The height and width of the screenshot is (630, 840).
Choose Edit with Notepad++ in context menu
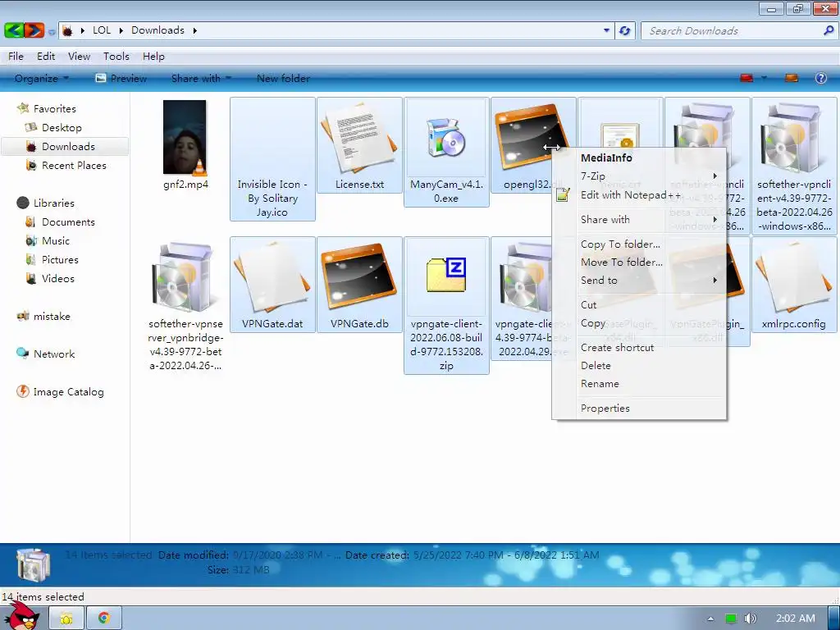[x=640, y=195]
